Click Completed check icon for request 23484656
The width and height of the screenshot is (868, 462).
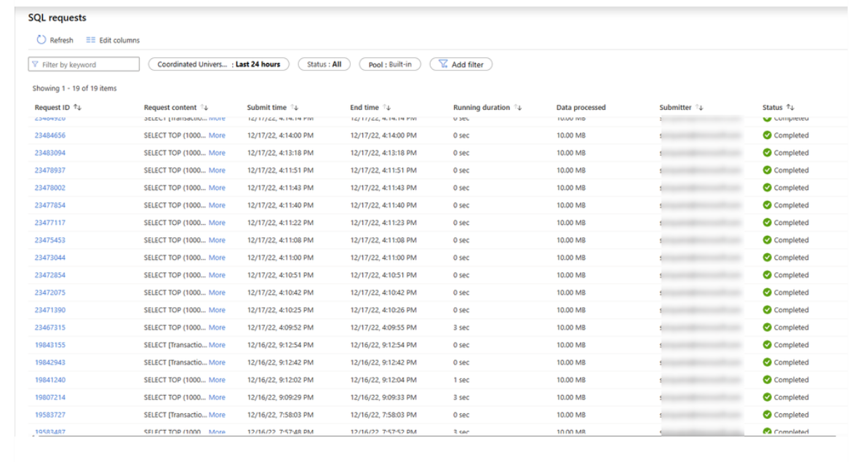click(768, 135)
